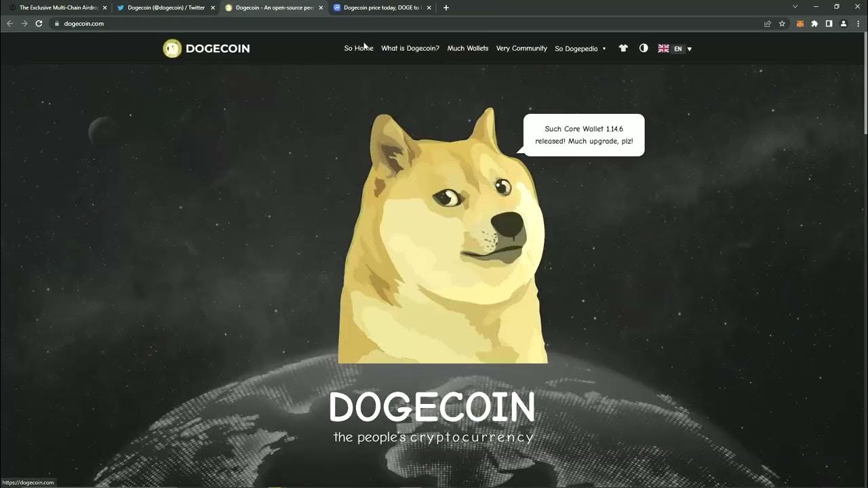Open the What is Dogecoin? page
This screenshot has height=488, width=868.
pyautogui.click(x=410, y=48)
